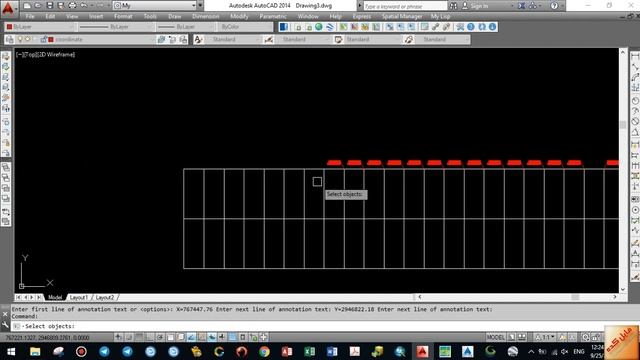Click the 'Type a keyword or phrase' search box
This screenshot has width=640, height=360.
point(405,6)
